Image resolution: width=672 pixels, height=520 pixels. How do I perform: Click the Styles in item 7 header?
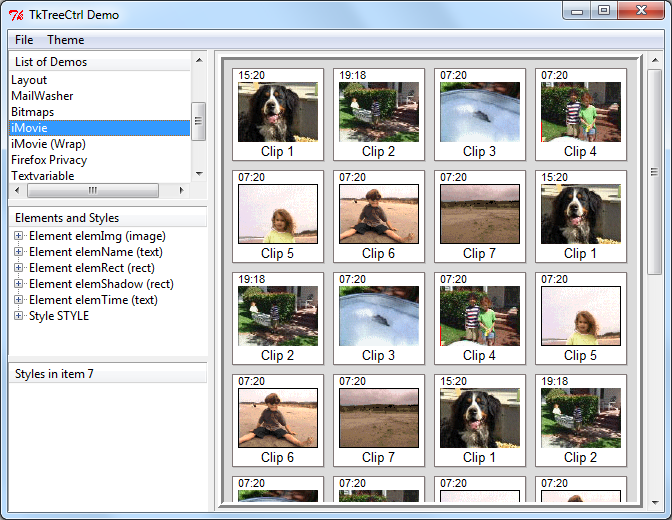[108, 374]
